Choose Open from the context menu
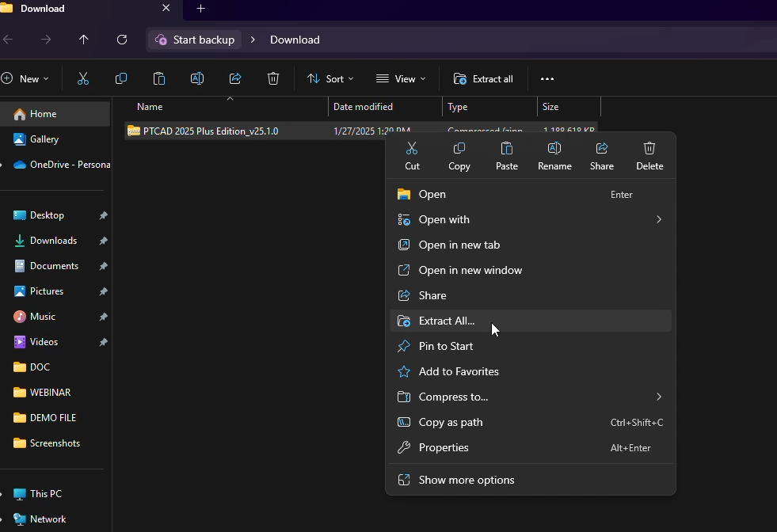Image resolution: width=777 pixels, height=532 pixels. click(x=530, y=194)
